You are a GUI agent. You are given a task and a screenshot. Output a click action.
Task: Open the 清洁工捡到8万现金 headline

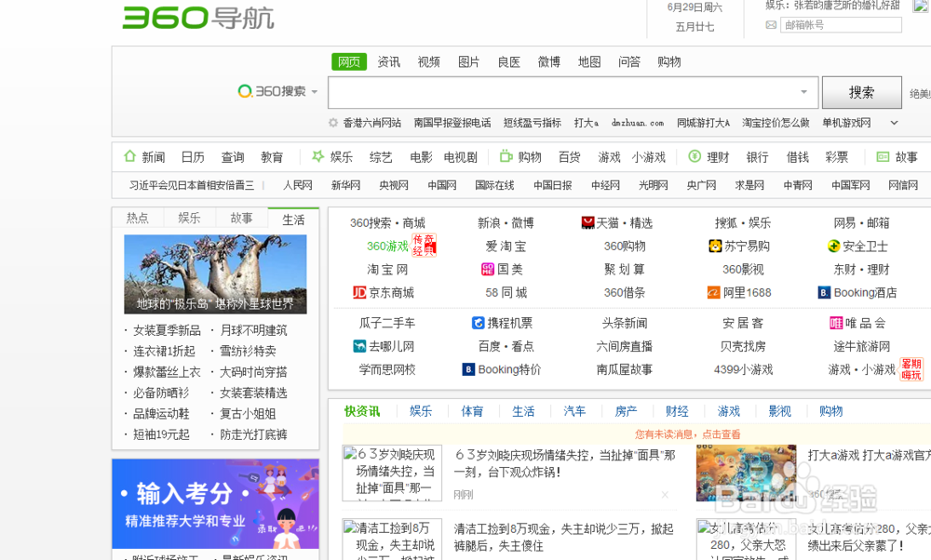tap(564, 537)
